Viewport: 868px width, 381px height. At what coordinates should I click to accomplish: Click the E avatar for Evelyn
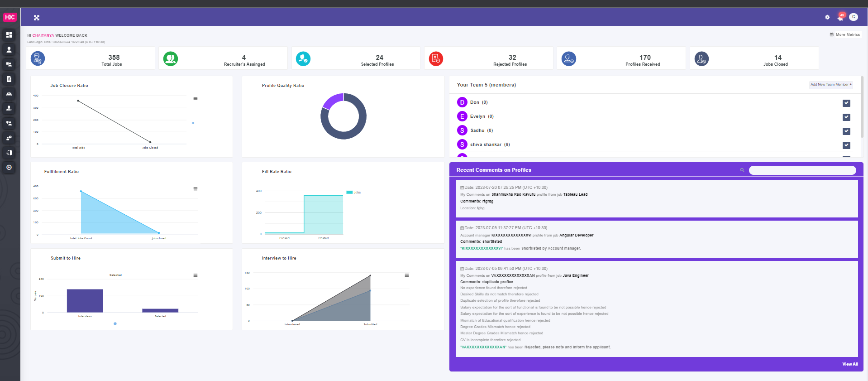(x=462, y=116)
